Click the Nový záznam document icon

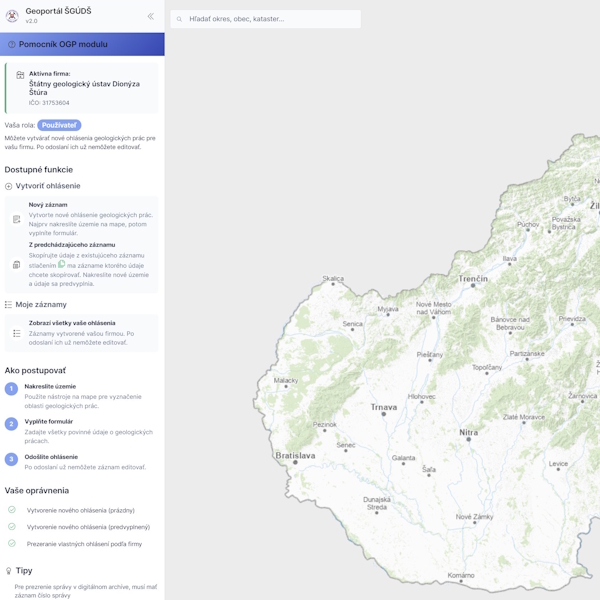click(16, 219)
